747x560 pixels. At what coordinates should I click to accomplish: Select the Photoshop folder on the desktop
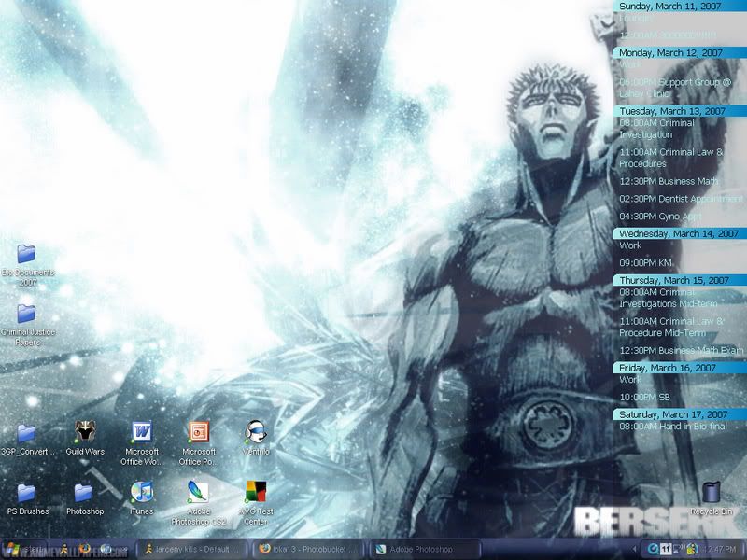click(x=85, y=499)
